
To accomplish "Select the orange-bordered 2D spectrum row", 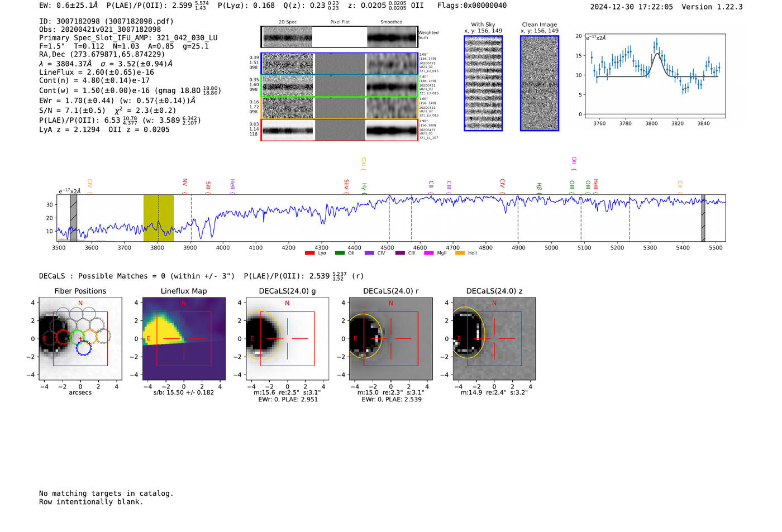I will pyautogui.click(x=340, y=108).
